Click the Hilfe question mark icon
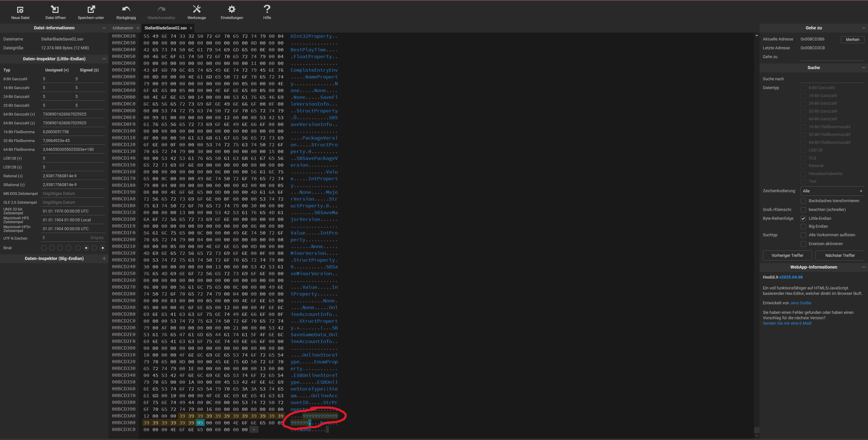This screenshot has width=868, height=440. [x=267, y=9]
